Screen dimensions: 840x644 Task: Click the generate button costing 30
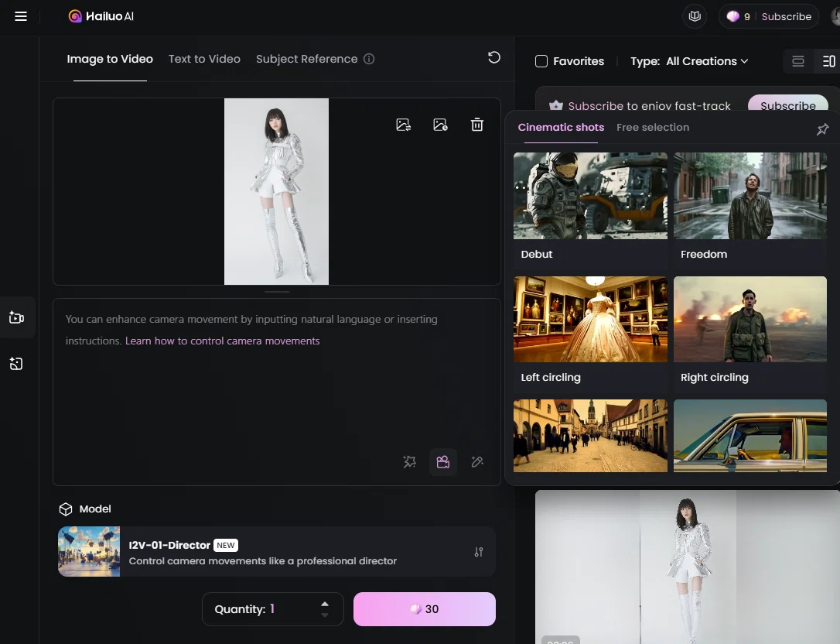425,609
